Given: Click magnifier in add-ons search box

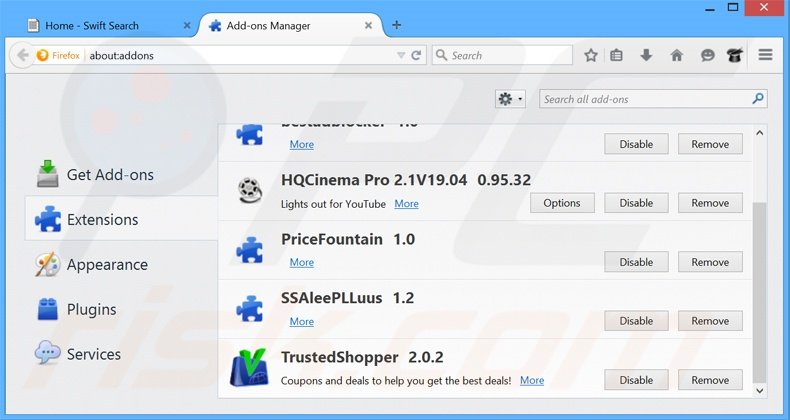Looking at the screenshot, I should [758, 99].
